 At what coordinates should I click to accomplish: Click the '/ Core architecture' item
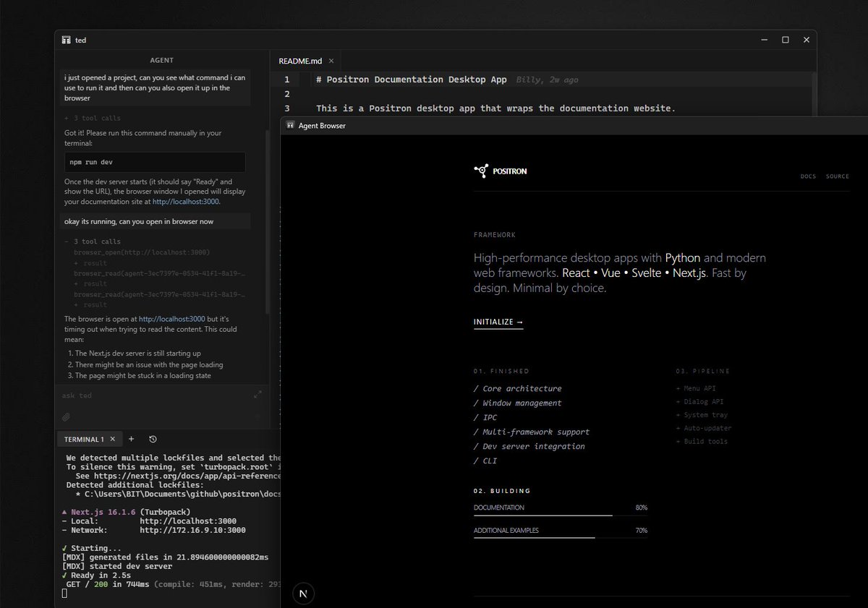(x=517, y=388)
